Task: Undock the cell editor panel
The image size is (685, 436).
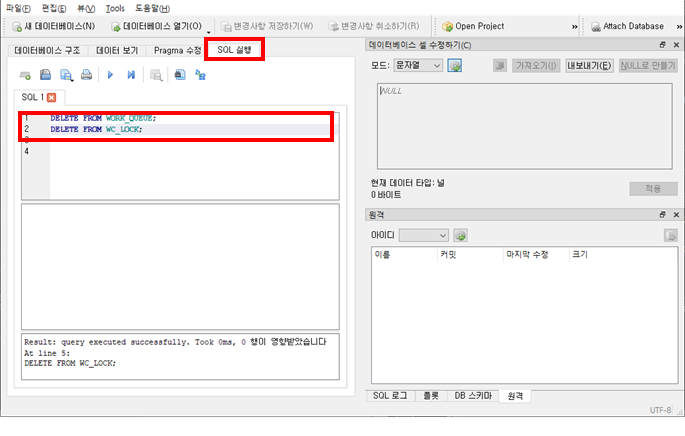Action: pyautogui.click(x=662, y=45)
